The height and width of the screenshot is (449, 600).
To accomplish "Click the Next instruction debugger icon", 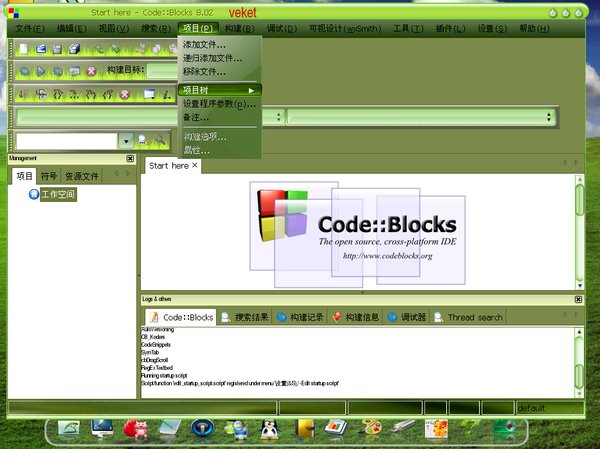I will (x=74, y=94).
